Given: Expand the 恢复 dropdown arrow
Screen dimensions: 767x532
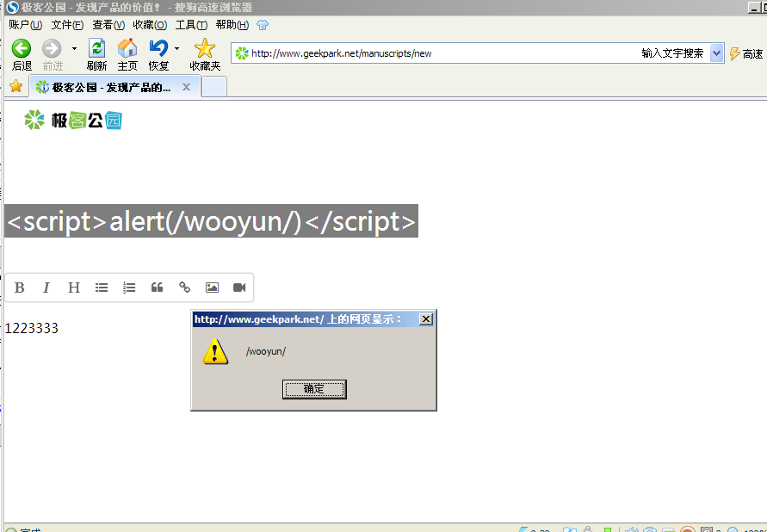Looking at the screenshot, I should [176, 48].
